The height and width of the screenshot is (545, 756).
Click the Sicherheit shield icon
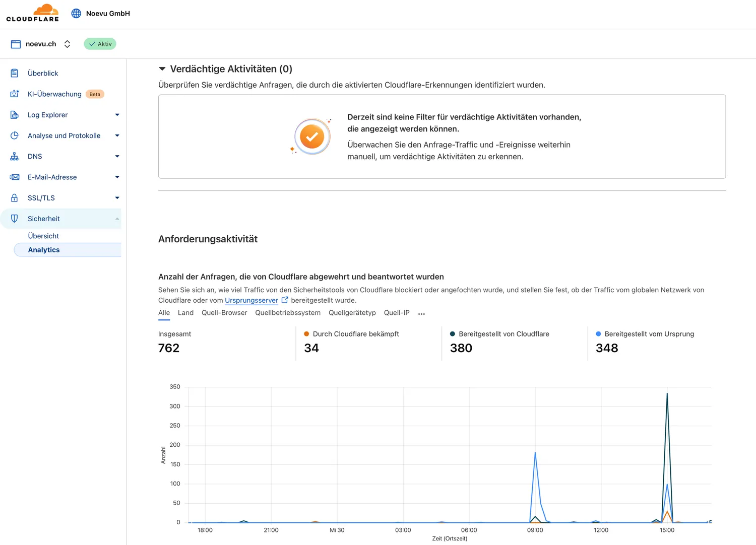click(14, 218)
